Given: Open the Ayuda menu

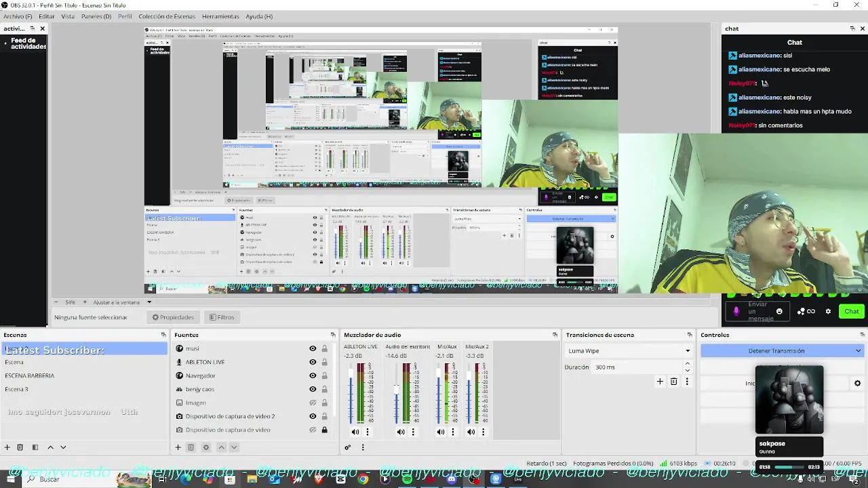Looking at the screenshot, I should click(x=259, y=16).
